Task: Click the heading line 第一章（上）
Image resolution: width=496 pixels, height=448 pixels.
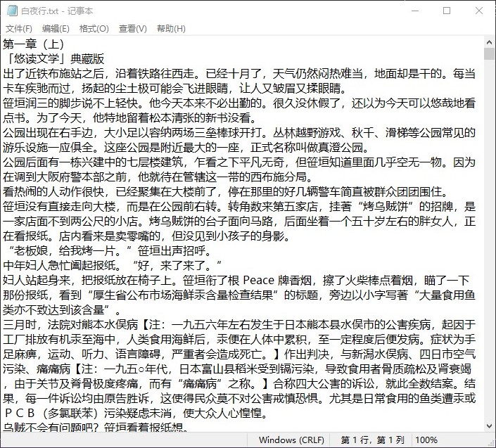Action: coord(34,44)
